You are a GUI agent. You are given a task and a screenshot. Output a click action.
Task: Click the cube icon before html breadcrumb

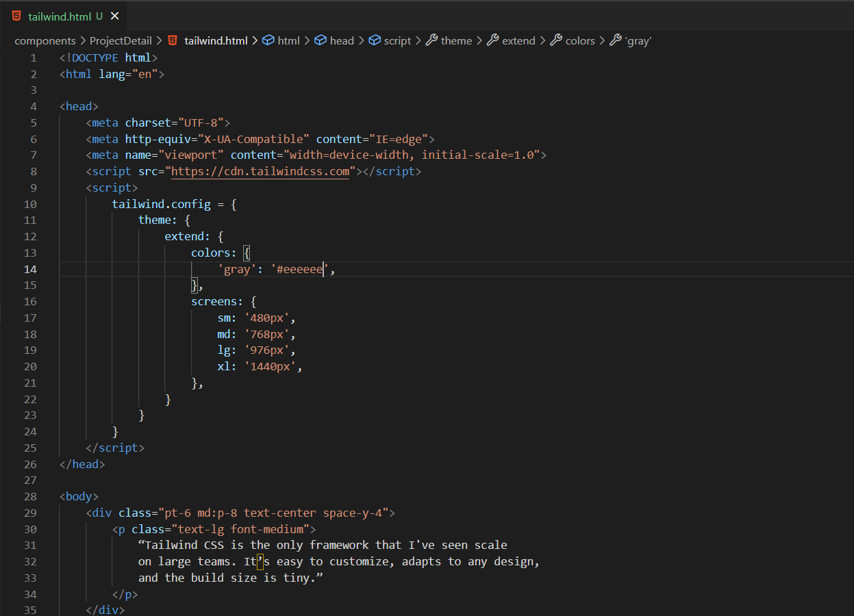point(269,40)
